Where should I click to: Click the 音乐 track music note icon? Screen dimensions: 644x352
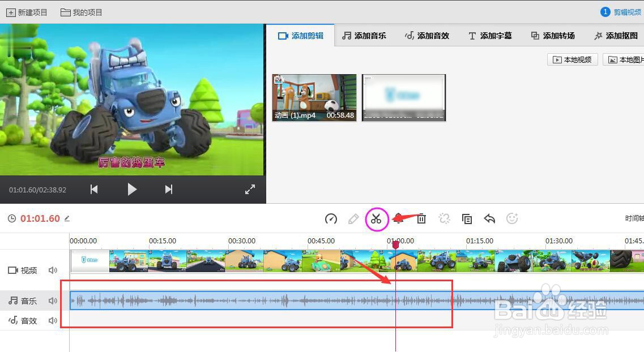pos(13,301)
